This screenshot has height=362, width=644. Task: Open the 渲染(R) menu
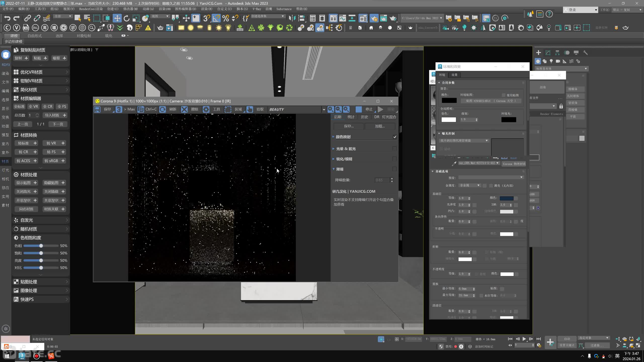(206, 9)
